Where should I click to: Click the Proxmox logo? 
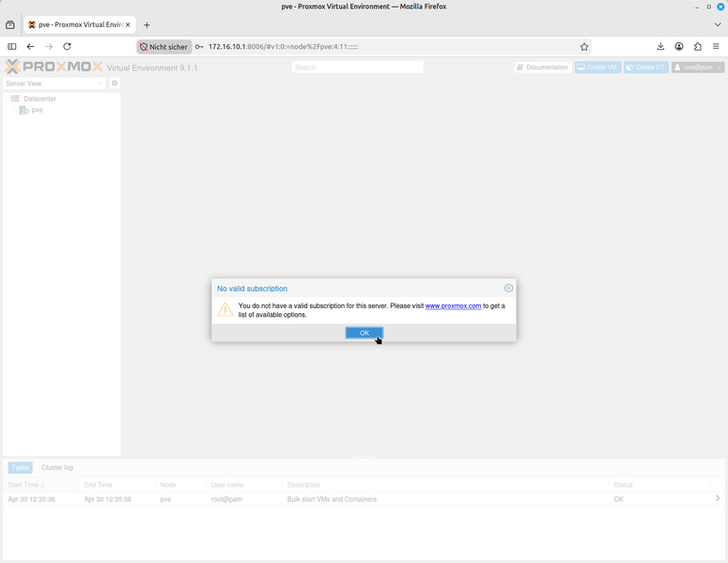coord(54,67)
